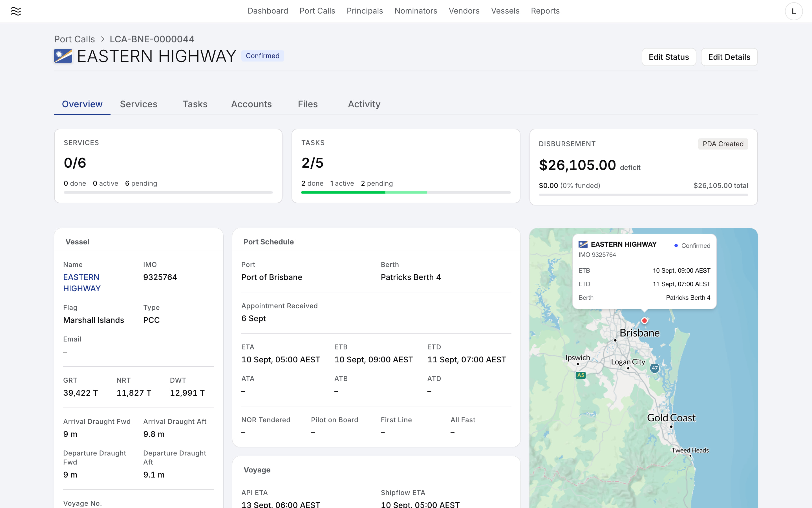The image size is (812, 508).
Task: Switch to the Services tab
Action: point(139,104)
